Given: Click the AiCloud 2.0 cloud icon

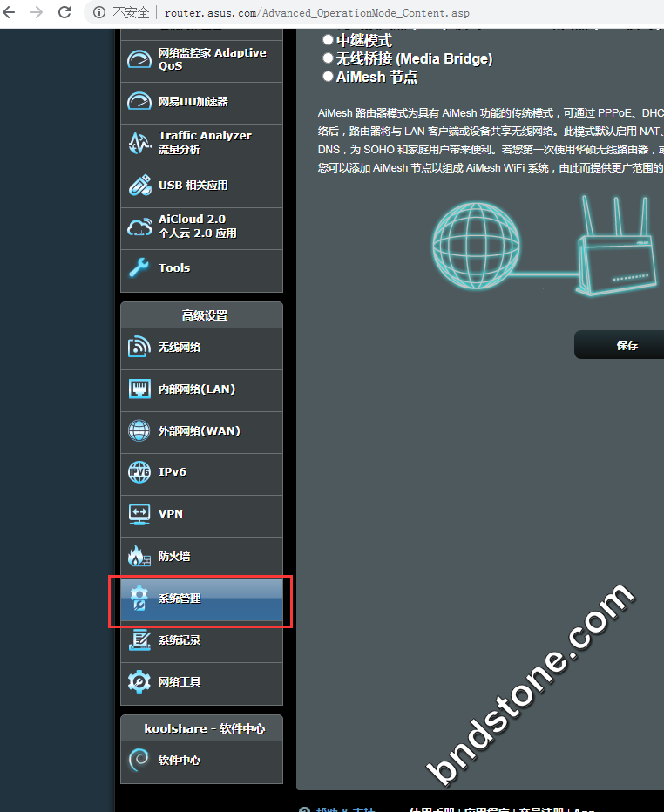Looking at the screenshot, I should (139, 227).
